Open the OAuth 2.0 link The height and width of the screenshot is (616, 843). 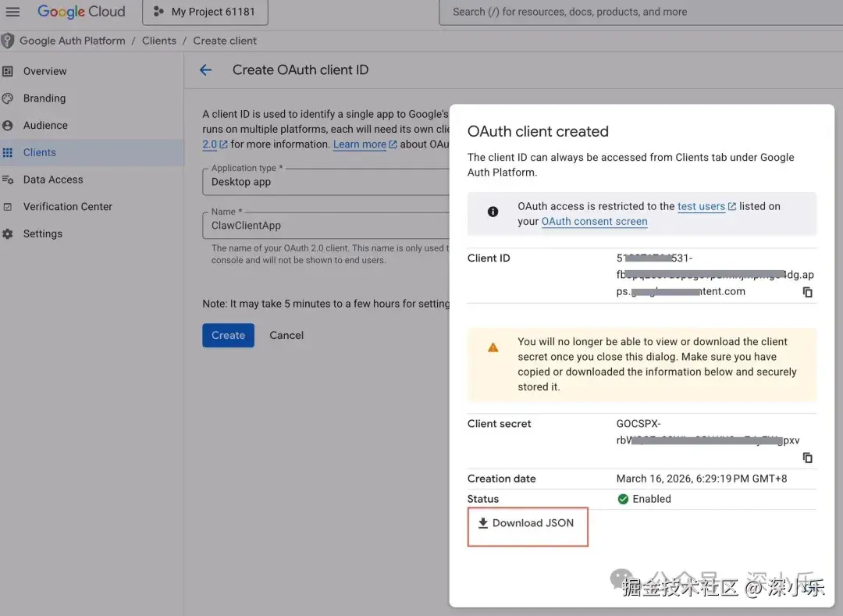(215, 144)
